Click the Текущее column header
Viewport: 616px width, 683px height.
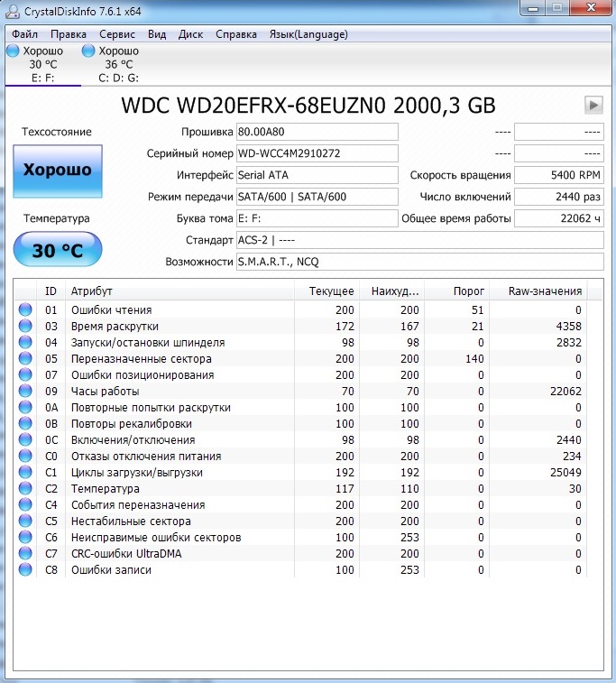click(326, 291)
